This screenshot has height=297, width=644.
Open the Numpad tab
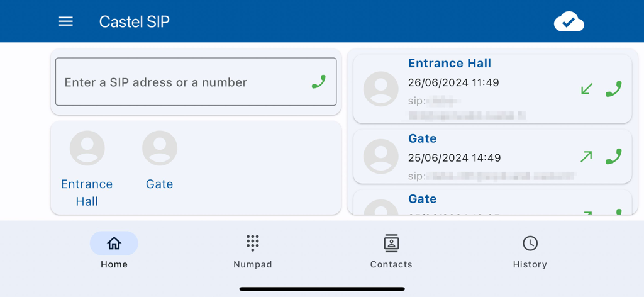pos(252,251)
